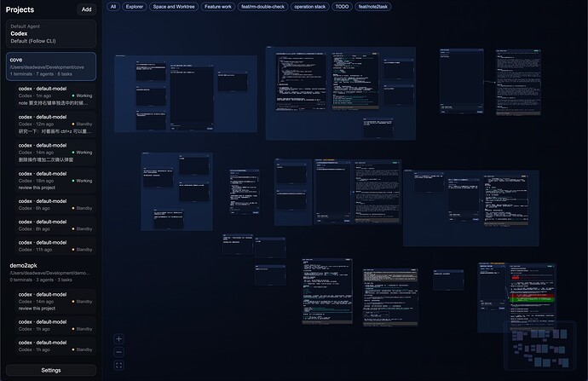The image size is (588, 381).
Task: Open the codex agent from 1m ago
Action: click(55, 95)
